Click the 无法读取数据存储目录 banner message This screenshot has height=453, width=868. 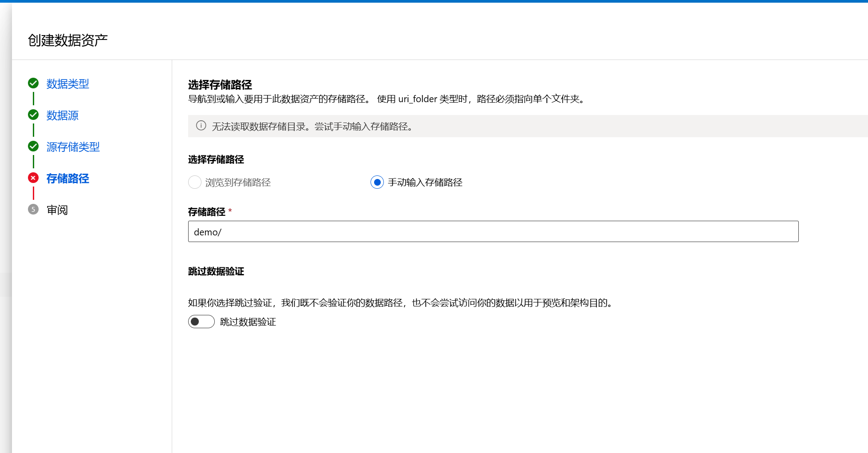[311, 126]
